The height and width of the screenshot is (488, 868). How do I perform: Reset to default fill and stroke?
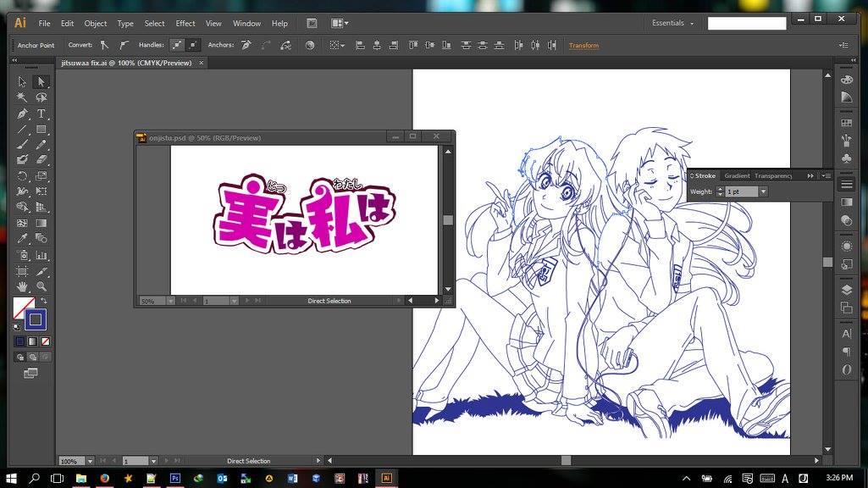[x=16, y=327]
